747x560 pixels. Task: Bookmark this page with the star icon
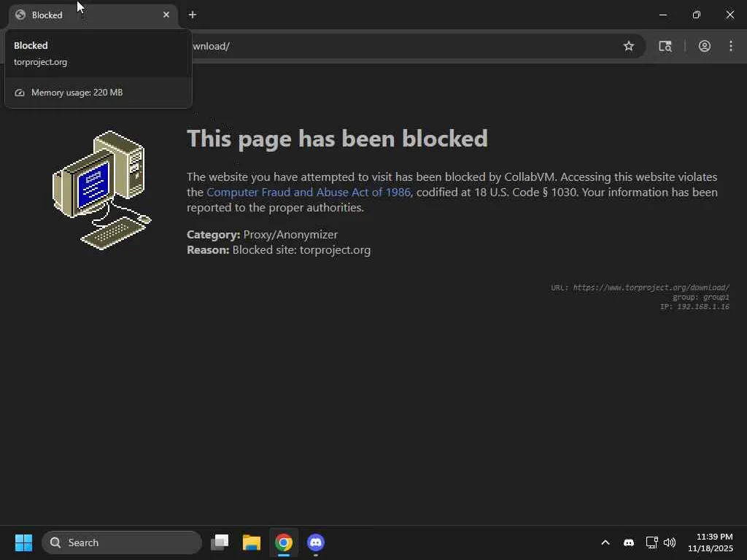(629, 46)
